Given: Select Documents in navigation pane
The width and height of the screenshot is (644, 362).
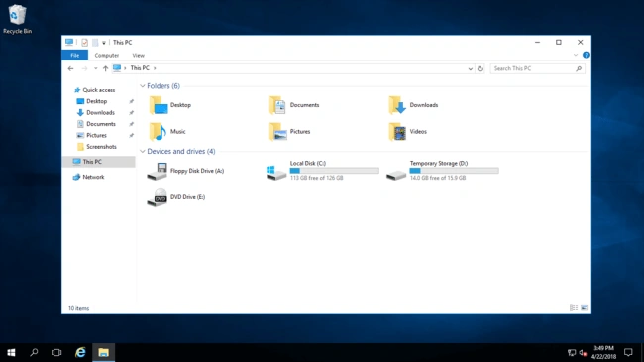Looking at the screenshot, I should (101, 124).
